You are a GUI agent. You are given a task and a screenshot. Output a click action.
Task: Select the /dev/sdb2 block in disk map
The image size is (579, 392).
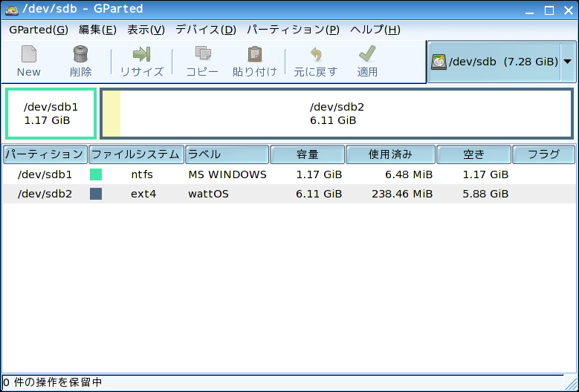(337, 114)
